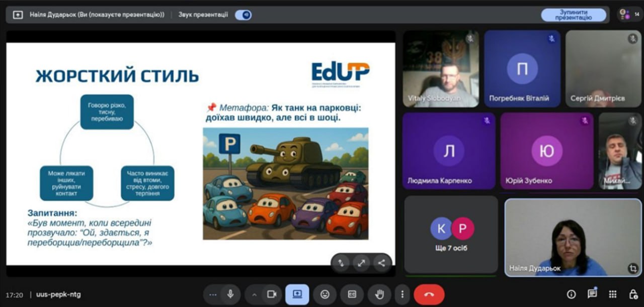Open the emoji reactions panel

click(x=325, y=294)
